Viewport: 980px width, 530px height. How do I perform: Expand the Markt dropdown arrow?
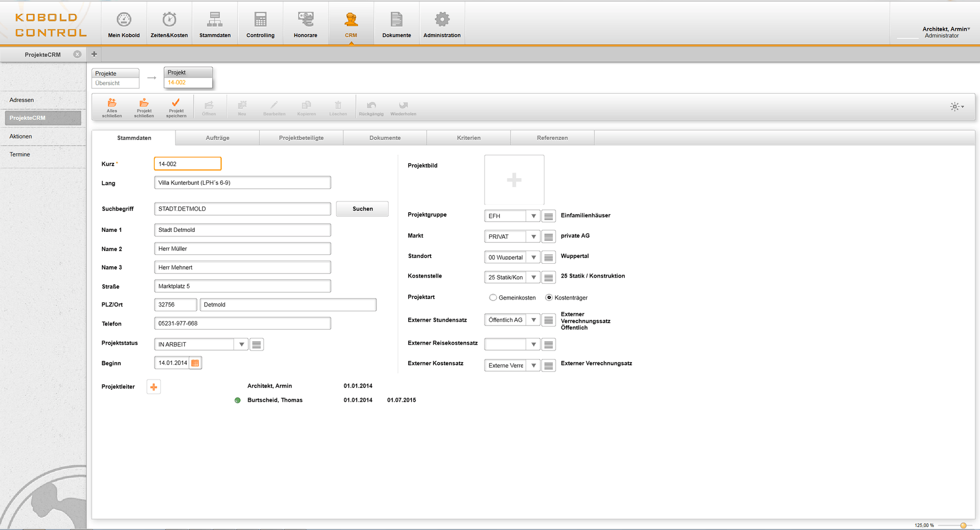point(533,237)
